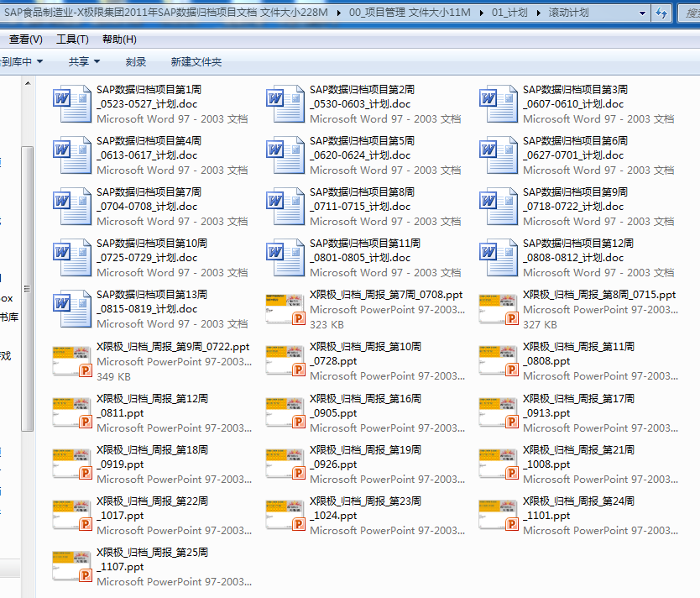Navigate to SAP食品制造业 root breadcrumb

point(166,13)
